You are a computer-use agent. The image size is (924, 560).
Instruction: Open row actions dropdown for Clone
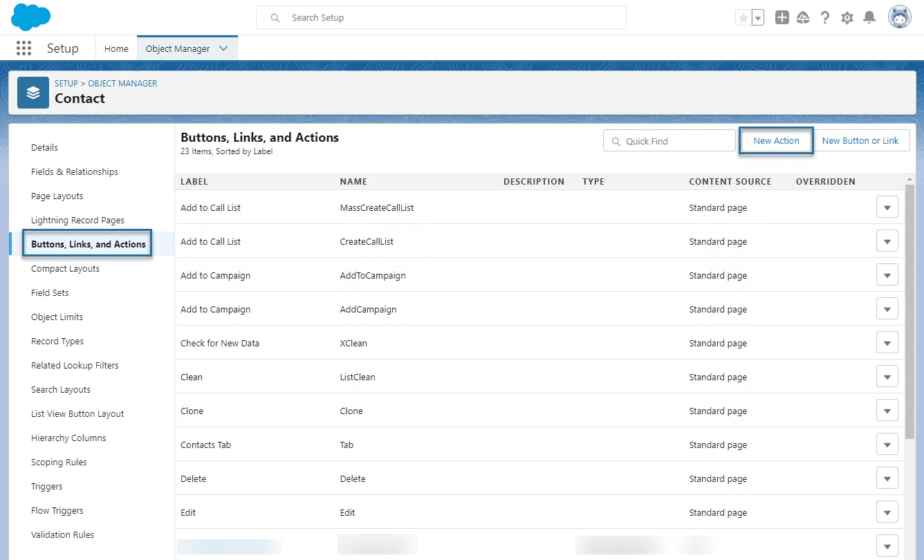point(887,411)
